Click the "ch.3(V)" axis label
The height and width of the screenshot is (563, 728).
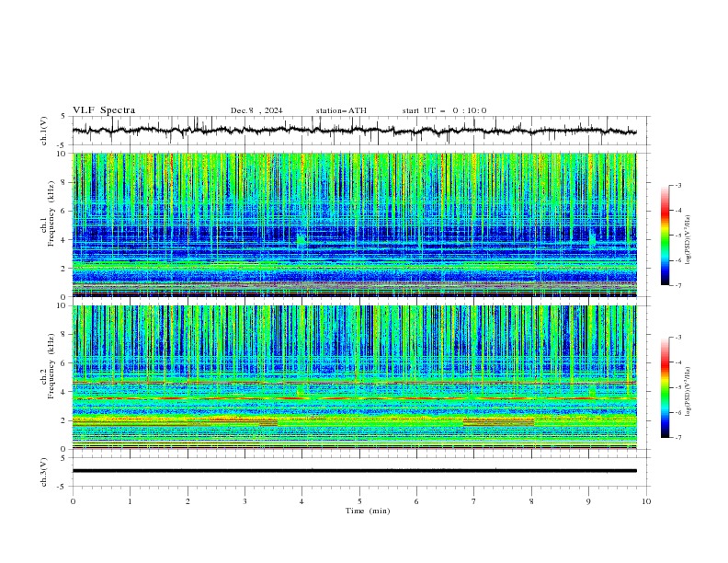[x=44, y=472]
